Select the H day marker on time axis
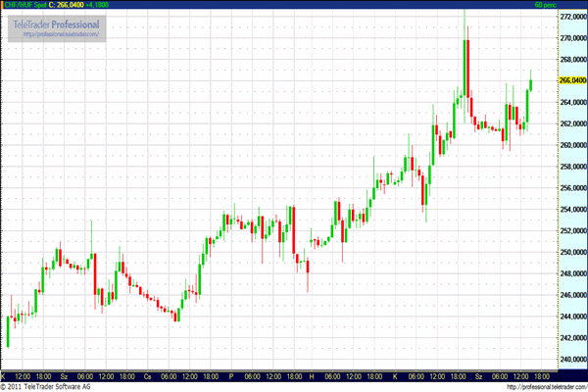Screen dimensions: 588x392 click(313, 376)
